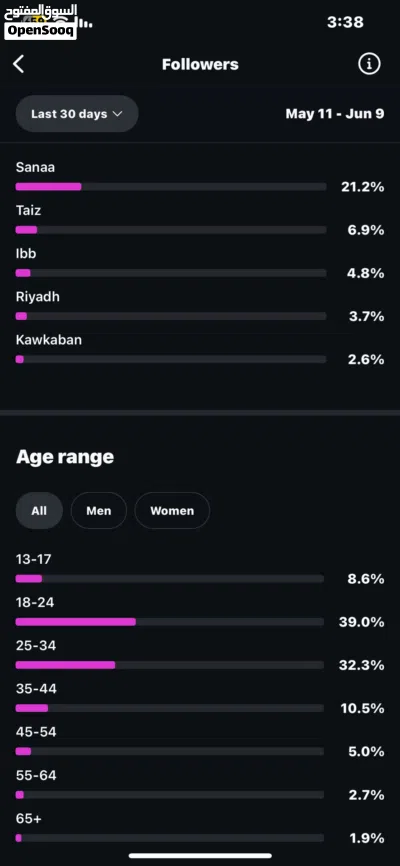Tap the 25-34 age range bar

pos(170,665)
